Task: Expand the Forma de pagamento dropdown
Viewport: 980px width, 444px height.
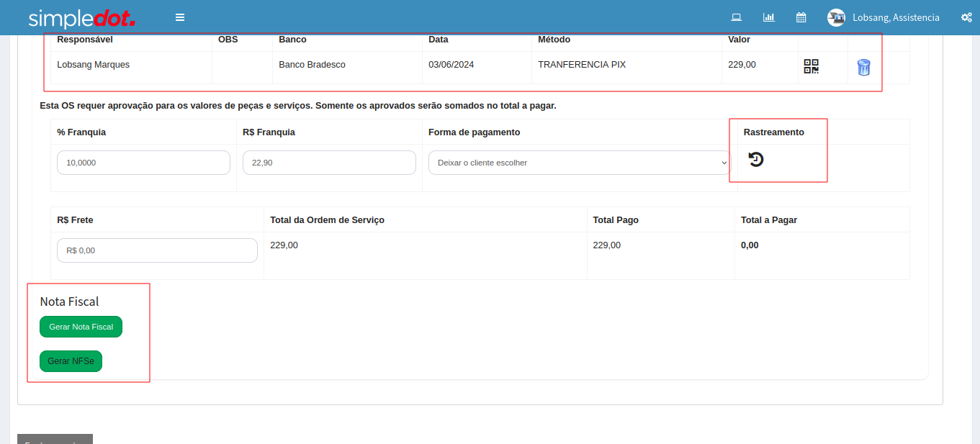Action: point(579,163)
